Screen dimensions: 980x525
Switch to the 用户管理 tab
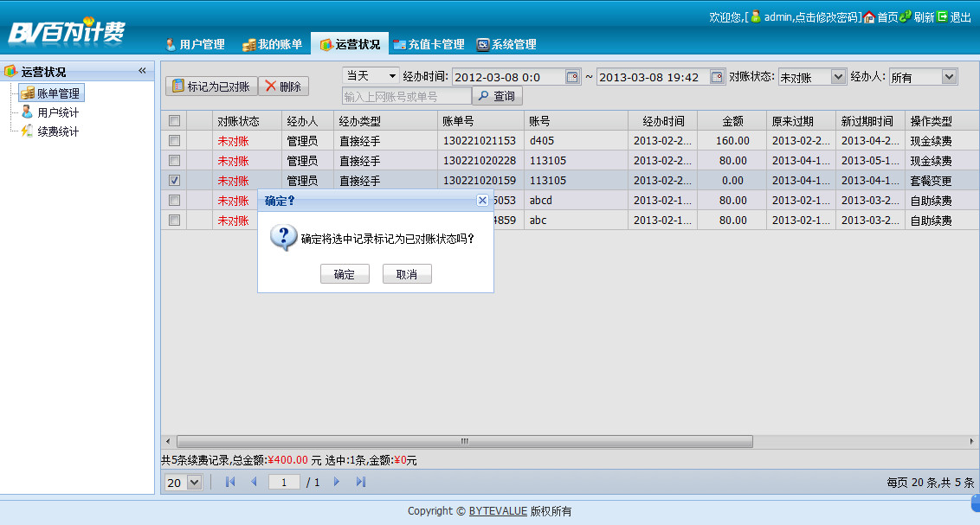(x=195, y=44)
